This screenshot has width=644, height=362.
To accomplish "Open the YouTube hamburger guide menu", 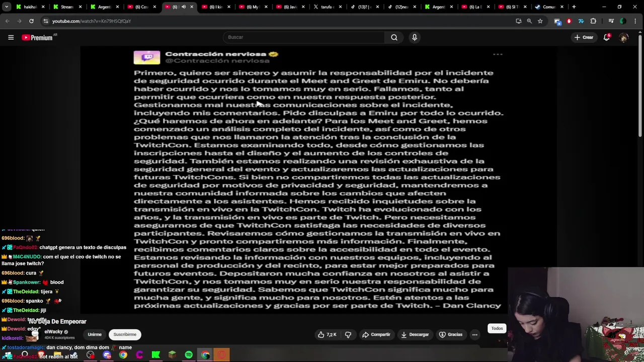I will 11,37.
